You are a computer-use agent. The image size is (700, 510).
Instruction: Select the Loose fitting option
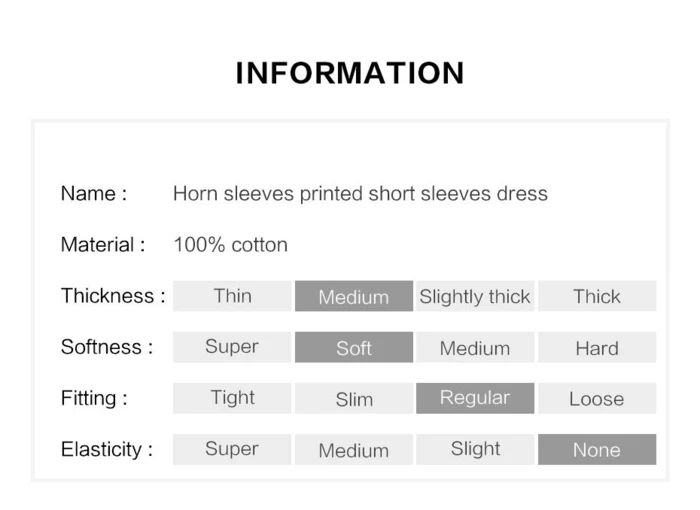point(597,398)
